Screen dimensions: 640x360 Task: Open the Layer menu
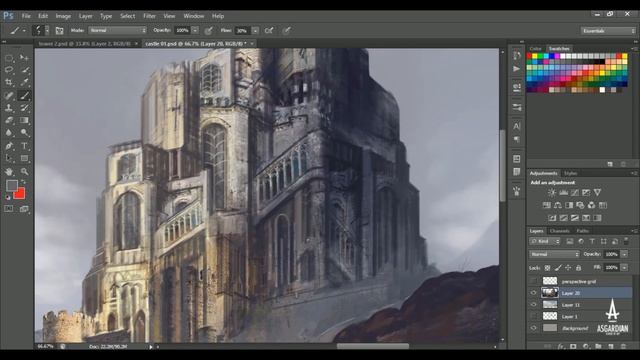pos(86,16)
